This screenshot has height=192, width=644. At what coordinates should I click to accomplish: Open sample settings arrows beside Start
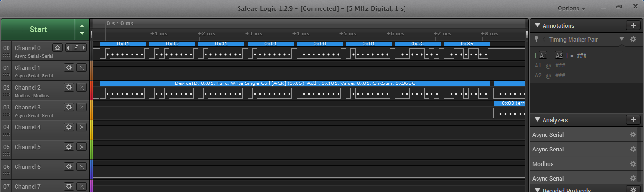click(x=82, y=29)
